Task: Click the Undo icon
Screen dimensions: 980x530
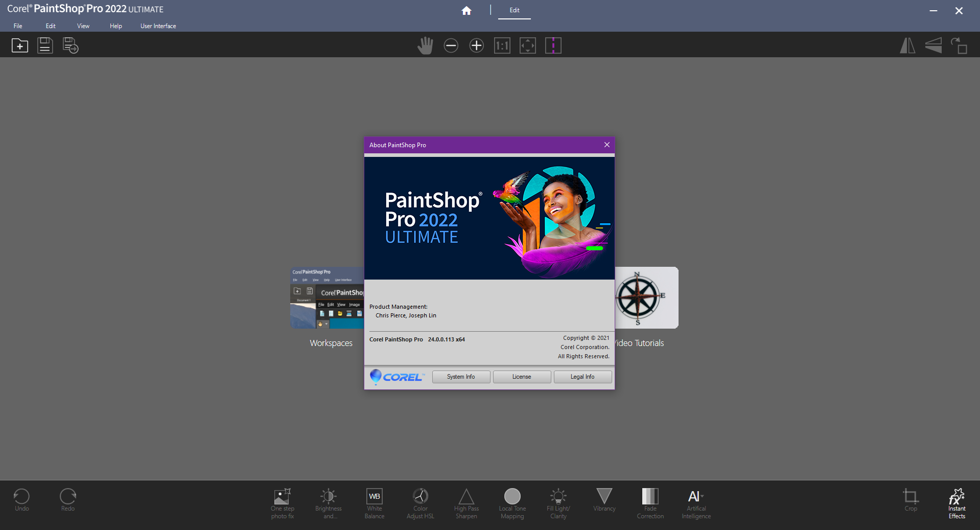Action: [x=21, y=499]
